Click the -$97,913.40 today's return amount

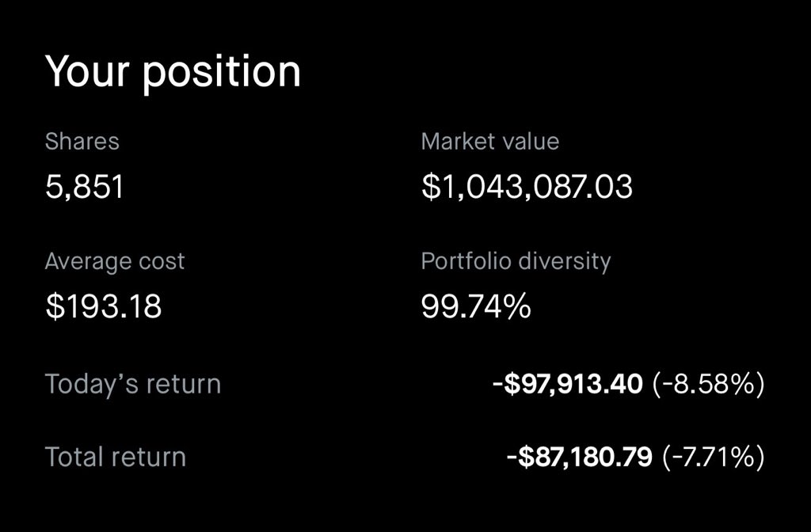point(567,384)
